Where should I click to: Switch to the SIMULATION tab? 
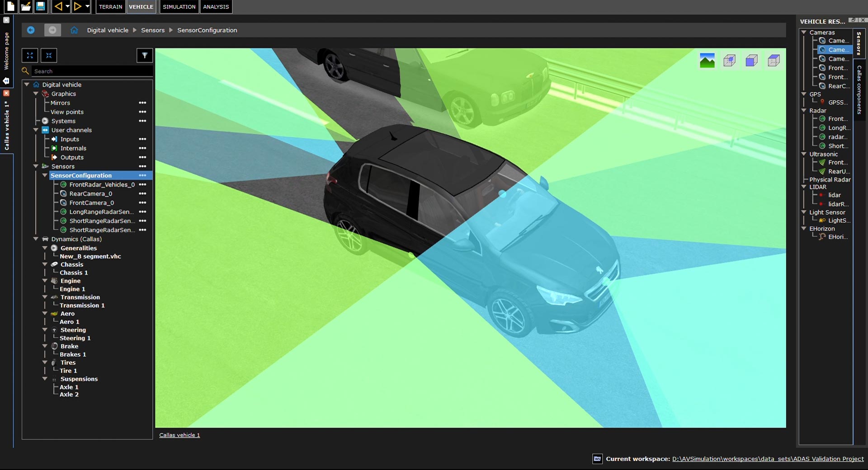coord(179,7)
